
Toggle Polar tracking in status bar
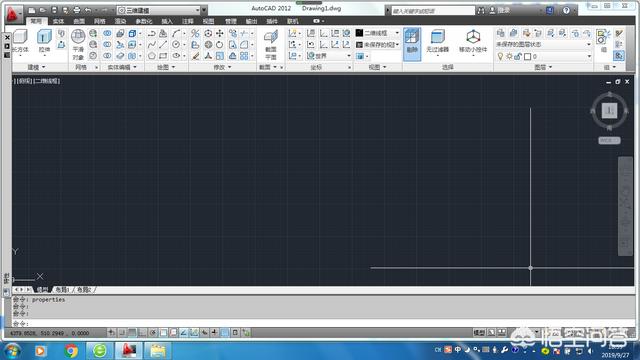click(x=153, y=333)
